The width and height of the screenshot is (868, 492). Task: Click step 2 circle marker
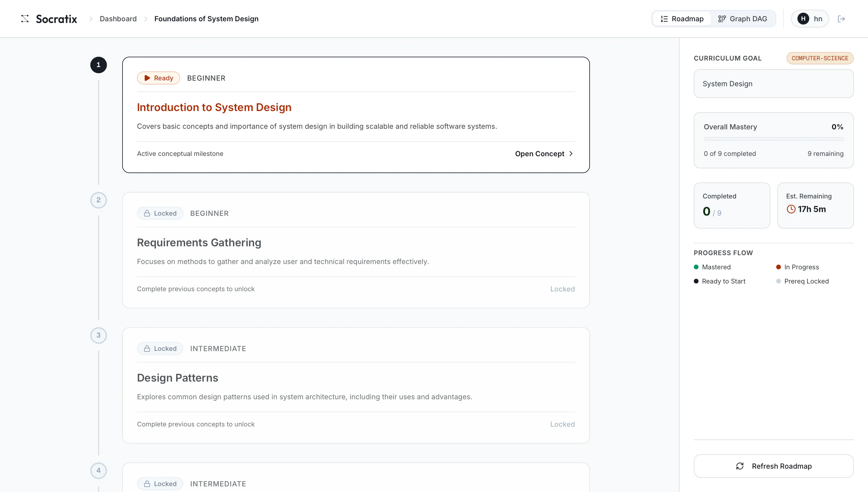[x=99, y=200]
